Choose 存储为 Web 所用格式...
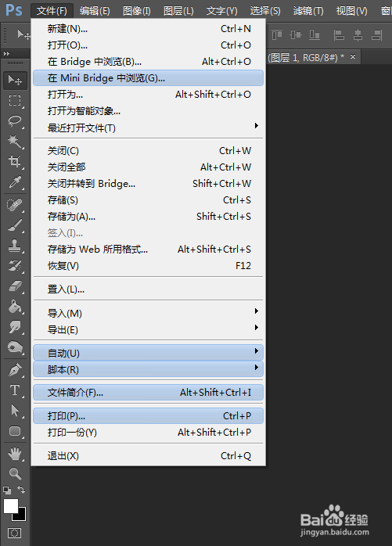The width and height of the screenshot is (392, 546). point(149,250)
